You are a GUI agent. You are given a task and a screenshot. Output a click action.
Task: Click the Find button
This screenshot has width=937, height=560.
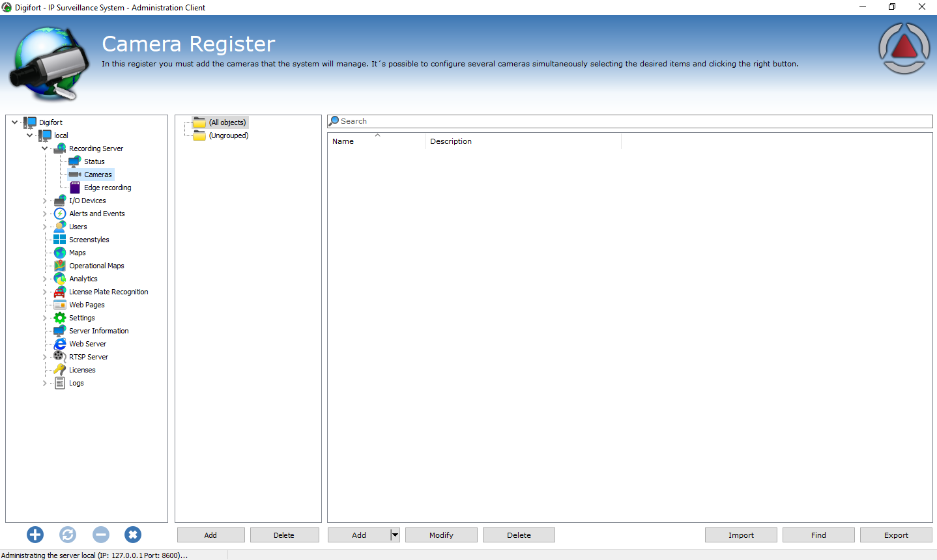[x=818, y=535]
